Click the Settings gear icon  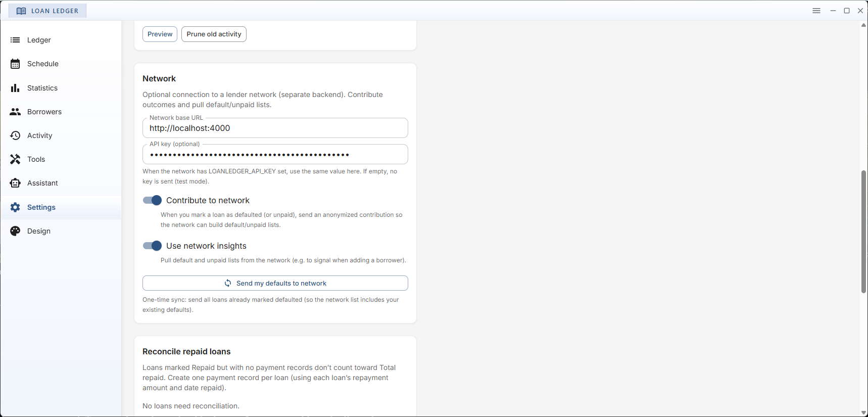tap(15, 207)
